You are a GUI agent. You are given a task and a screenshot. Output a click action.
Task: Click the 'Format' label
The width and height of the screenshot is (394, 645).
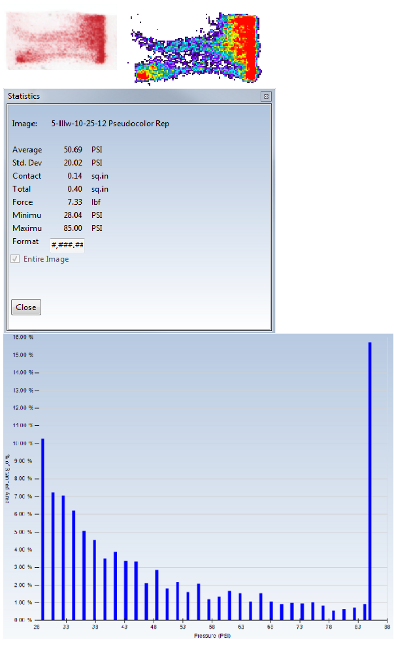pos(25,241)
